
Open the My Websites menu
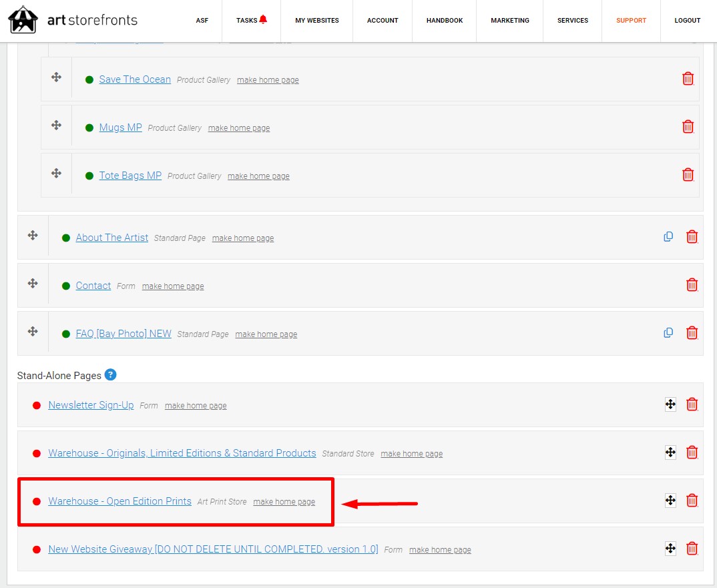(x=317, y=21)
